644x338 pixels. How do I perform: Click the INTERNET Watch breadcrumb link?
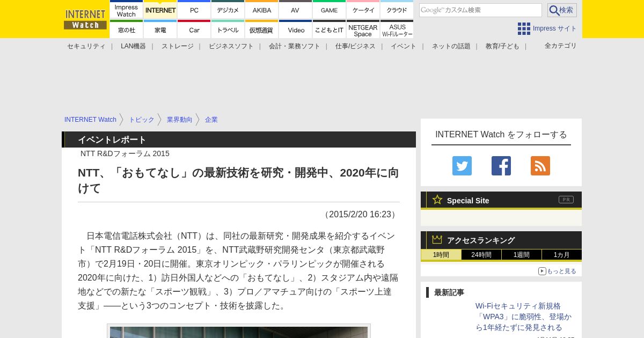(90, 120)
